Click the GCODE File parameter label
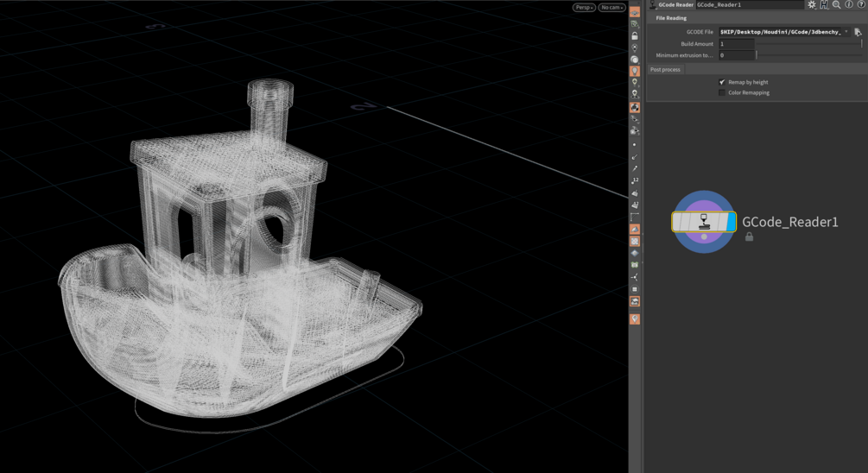868x473 pixels. [700, 32]
